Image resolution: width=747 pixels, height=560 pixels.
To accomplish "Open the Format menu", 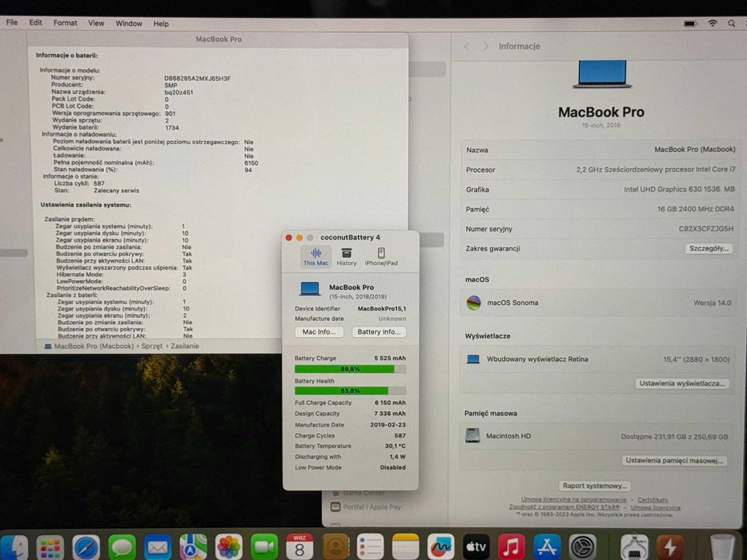I will [x=66, y=23].
